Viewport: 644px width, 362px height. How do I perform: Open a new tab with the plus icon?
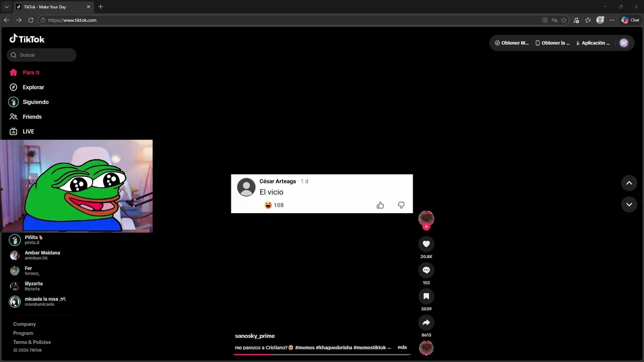tap(101, 7)
